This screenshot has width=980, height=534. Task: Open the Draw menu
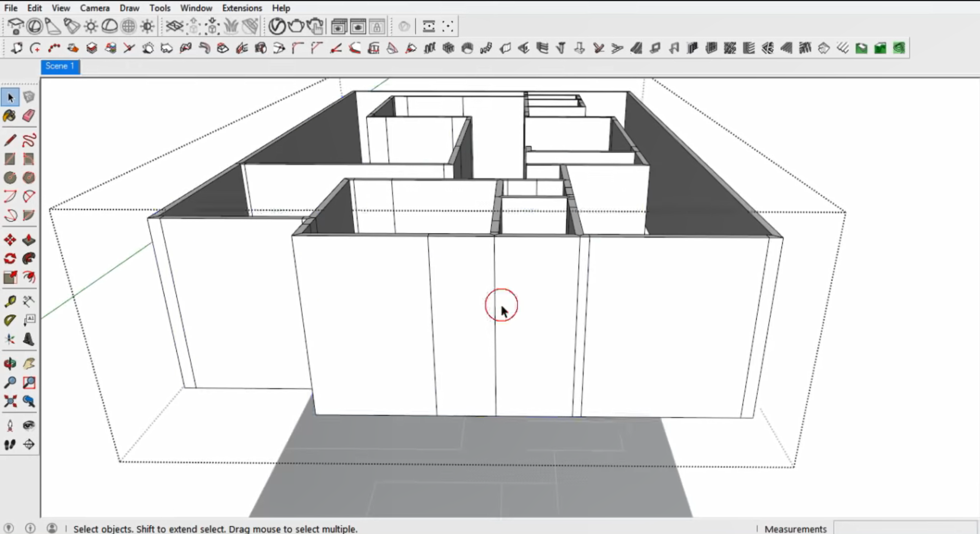pos(129,8)
